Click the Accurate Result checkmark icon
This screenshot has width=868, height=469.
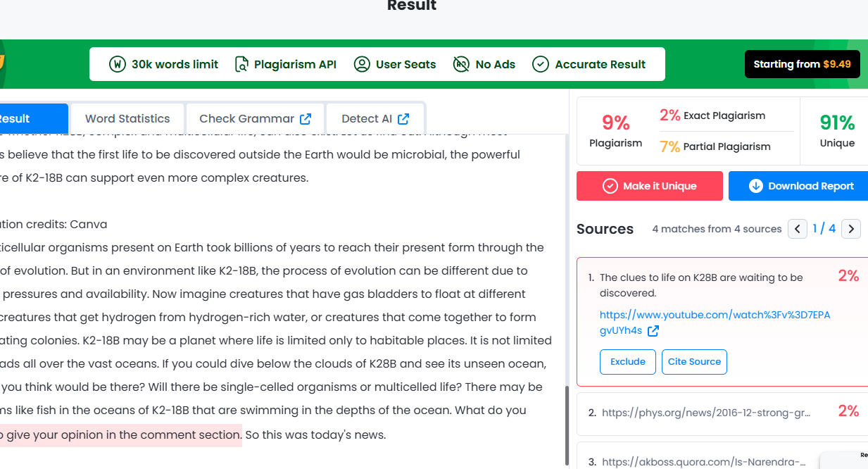coord(541,64)
